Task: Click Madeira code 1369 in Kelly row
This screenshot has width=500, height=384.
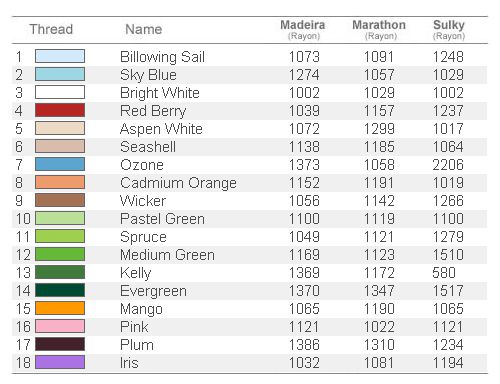Action: pos(304,273)
